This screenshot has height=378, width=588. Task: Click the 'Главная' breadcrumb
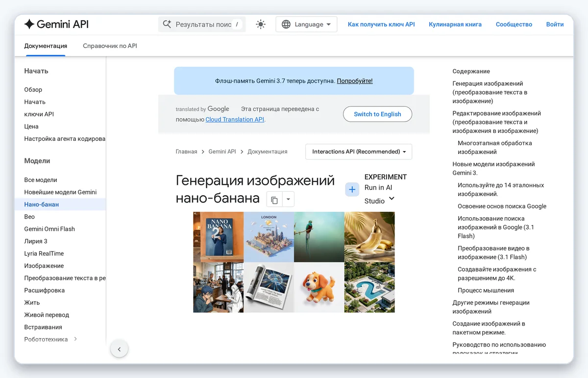click(186, 151)
